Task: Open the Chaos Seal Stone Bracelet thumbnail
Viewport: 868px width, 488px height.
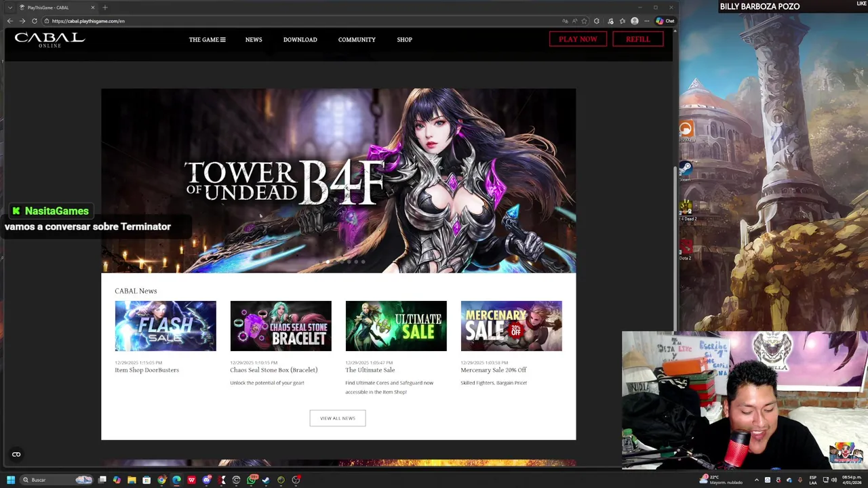Action: tap(281, 326)
